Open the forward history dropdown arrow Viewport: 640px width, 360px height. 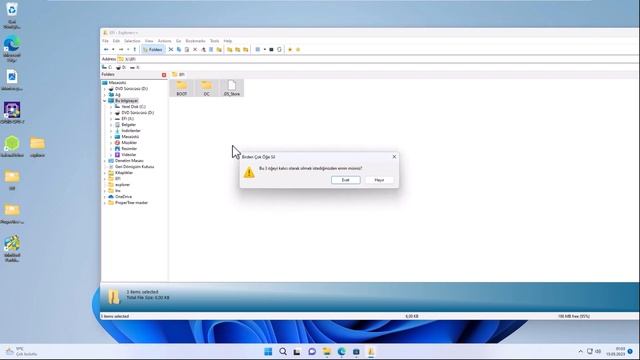click(128, 49)
